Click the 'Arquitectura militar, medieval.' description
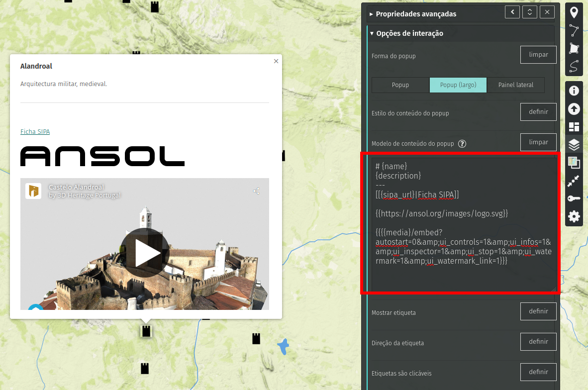 coord(64,84)
